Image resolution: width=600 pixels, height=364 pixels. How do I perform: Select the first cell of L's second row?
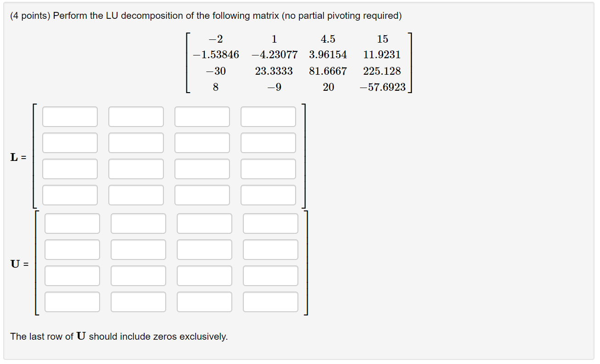70,143
